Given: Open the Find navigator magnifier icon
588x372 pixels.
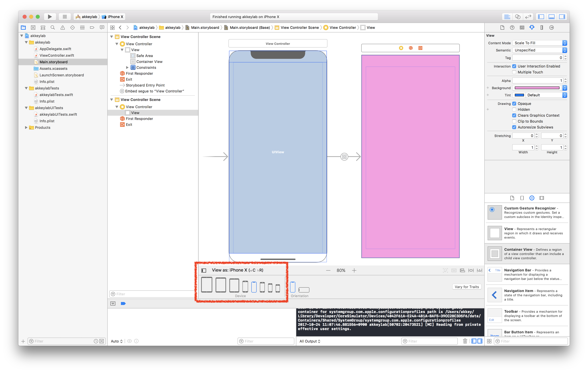Looking at the screenshot, I should [x=53, y=28].
